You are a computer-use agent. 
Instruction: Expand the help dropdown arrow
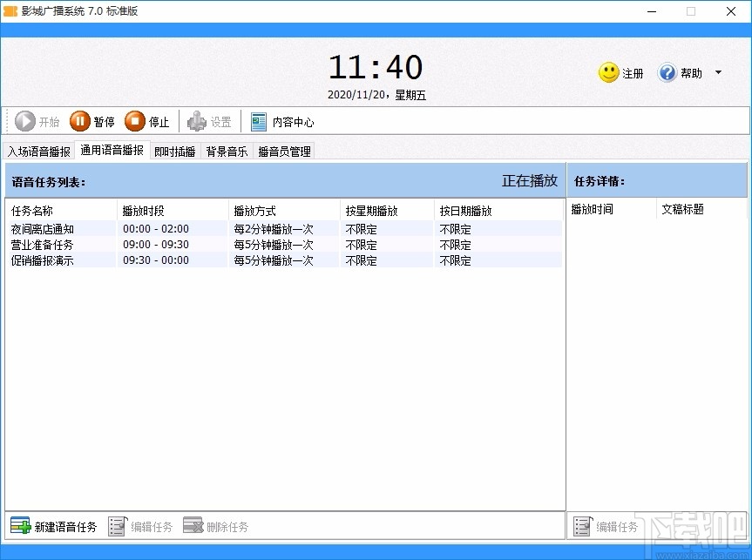click(x=717, y=73)
